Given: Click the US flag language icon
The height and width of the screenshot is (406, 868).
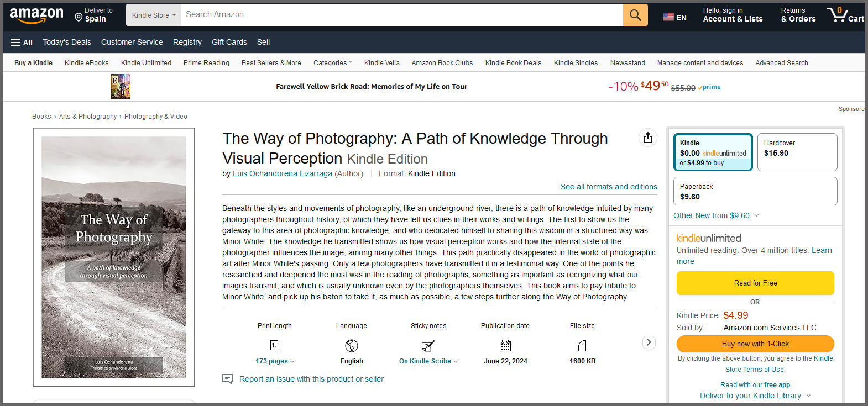Looking at the screenshot, I should (x=668, y=17).
